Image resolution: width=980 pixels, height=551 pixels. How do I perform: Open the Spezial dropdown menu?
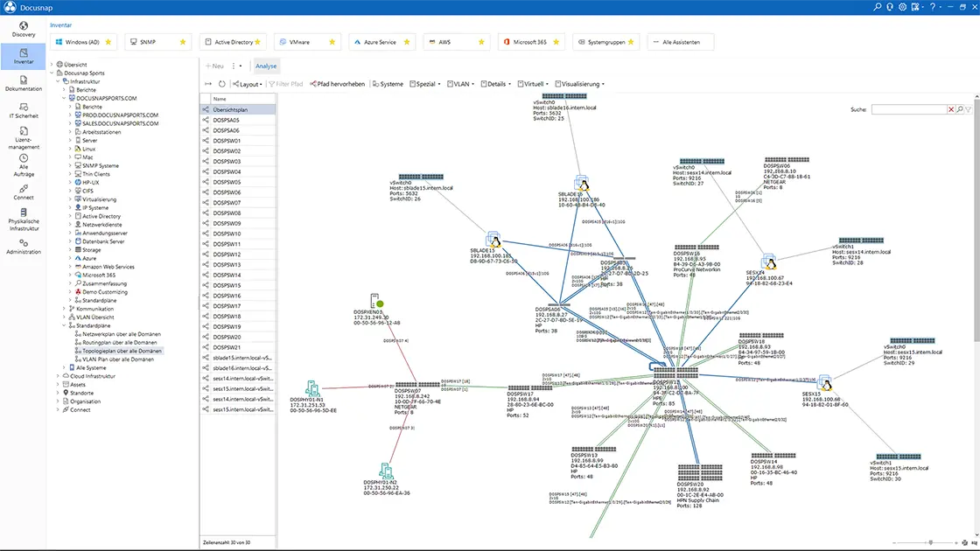pyautogui.click(x=425, y=84)
